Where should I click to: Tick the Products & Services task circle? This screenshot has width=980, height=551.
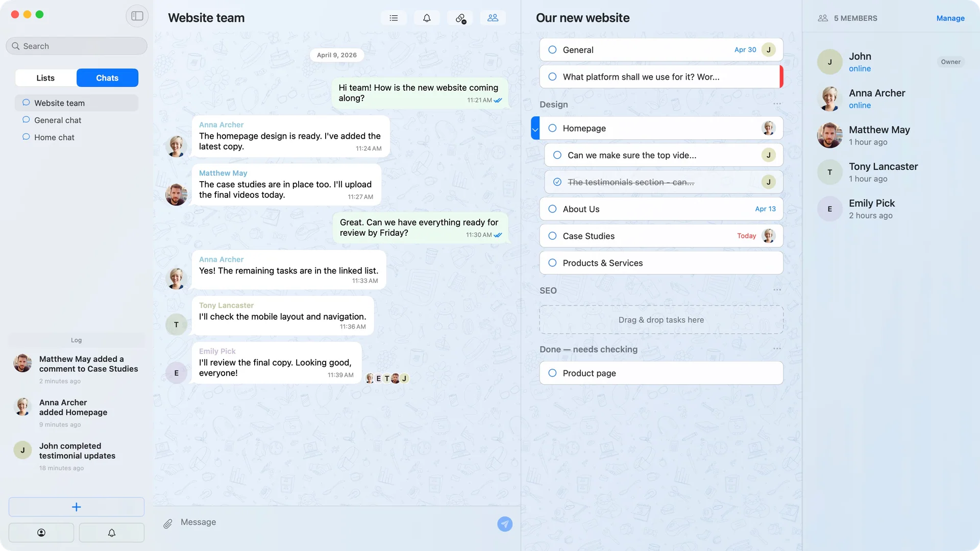click(552, 263)
